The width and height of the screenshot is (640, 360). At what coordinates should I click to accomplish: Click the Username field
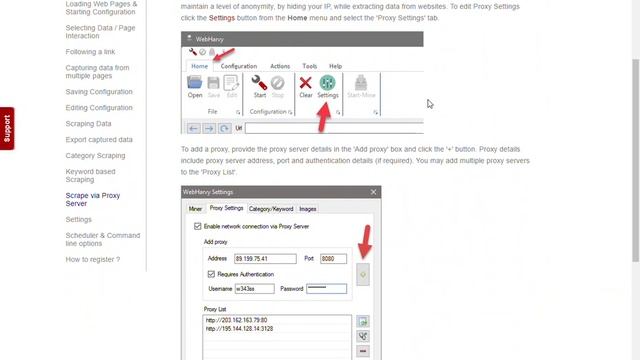click(x=255, y=289)
